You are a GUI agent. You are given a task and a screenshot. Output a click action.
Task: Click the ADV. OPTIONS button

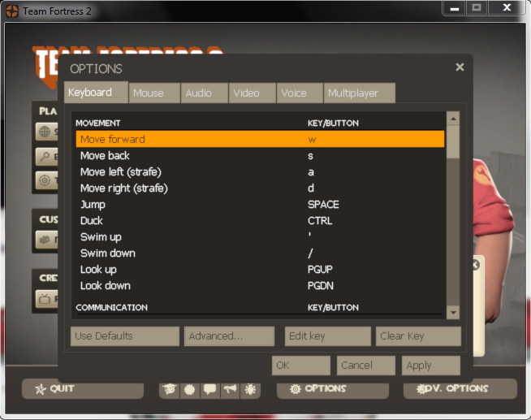(x=460, y=389)
